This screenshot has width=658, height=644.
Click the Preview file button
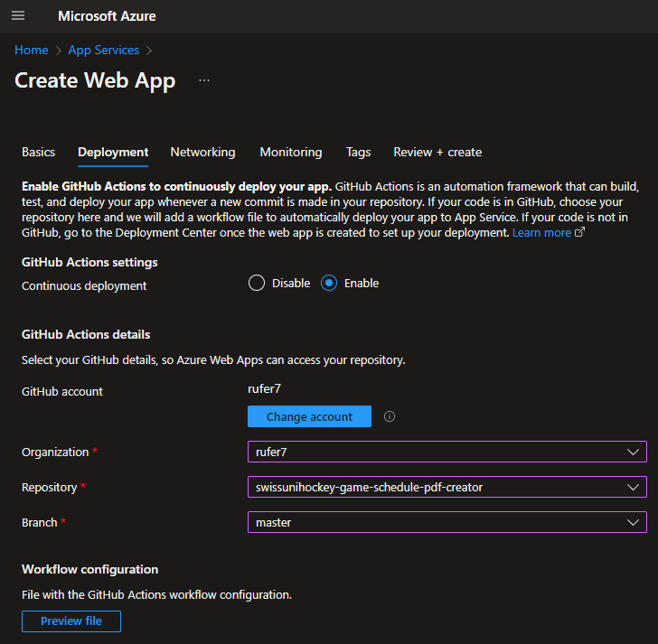[x=70, y=621]
